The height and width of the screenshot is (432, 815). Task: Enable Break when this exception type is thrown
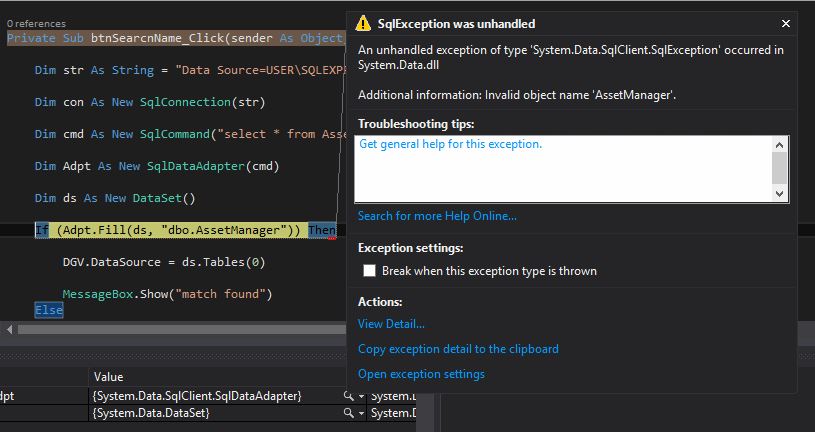point(370,271)
